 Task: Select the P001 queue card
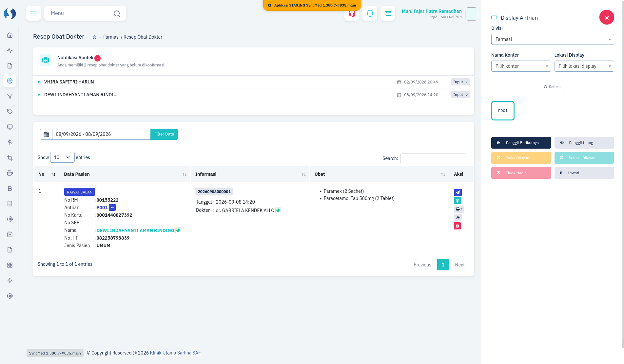[503, 111]
